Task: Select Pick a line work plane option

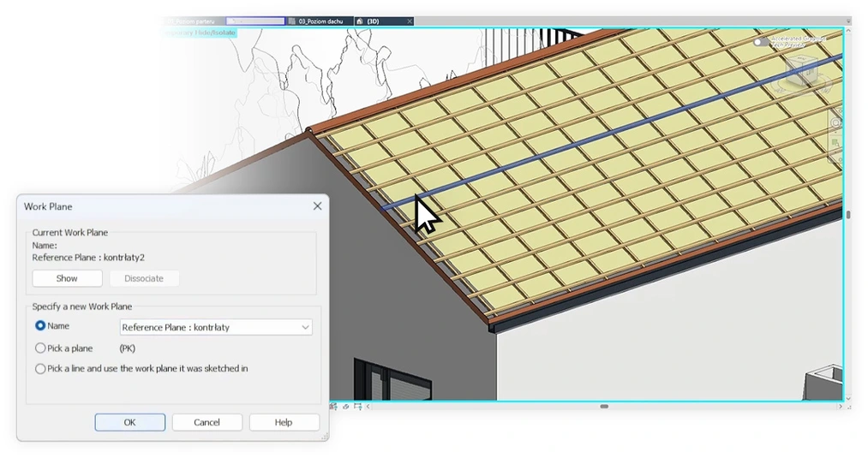Action: (x=40, y=368)
